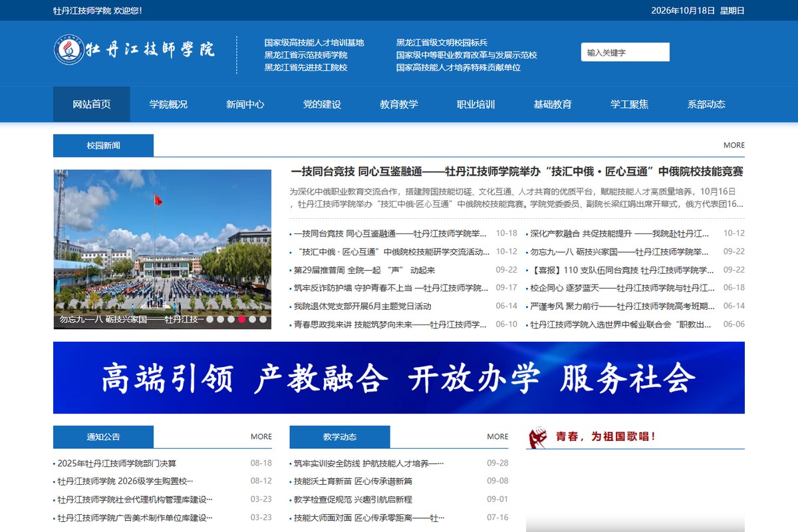Open news 我院退休党支部开展6月主题党日活动
The height and width of the screenshot is (532, 798).
click(x=362, y=306)
